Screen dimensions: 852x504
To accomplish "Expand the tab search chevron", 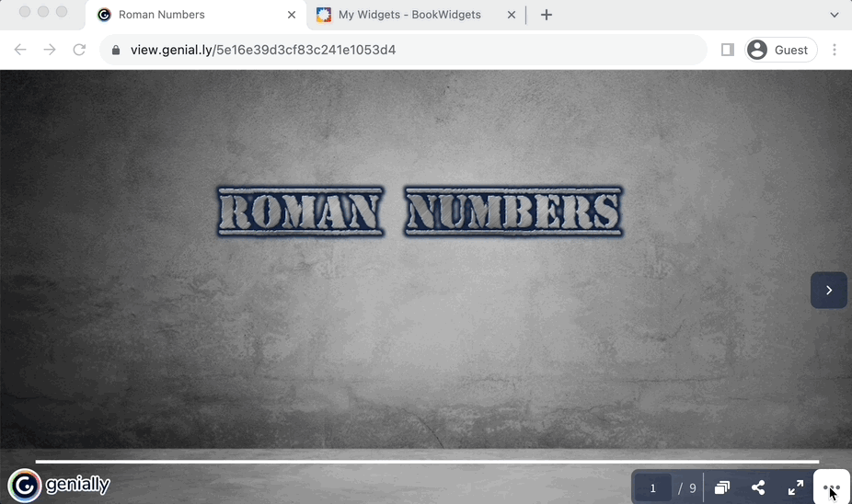I will point(835,15).
